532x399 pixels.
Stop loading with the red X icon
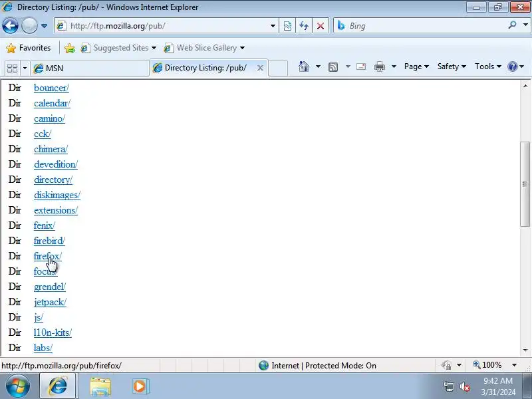tap(320, 26)
